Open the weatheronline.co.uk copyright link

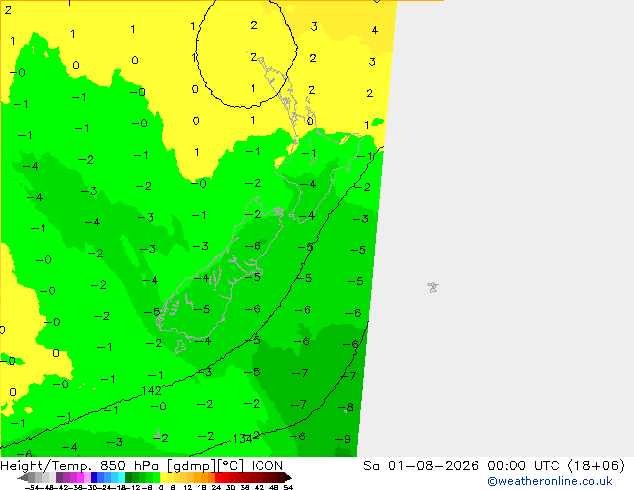pyautogui.click(x=550, y=481)
